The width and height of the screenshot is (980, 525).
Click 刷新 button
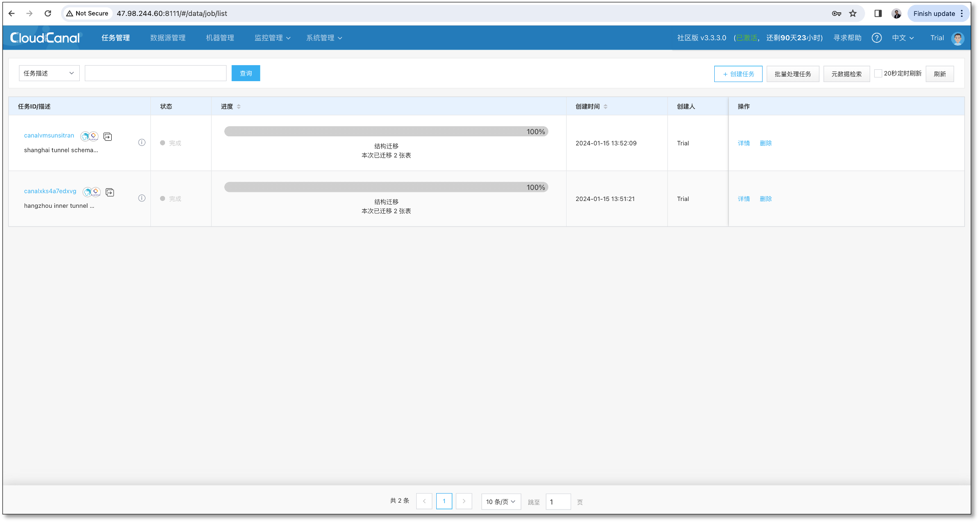coord(940,74)
